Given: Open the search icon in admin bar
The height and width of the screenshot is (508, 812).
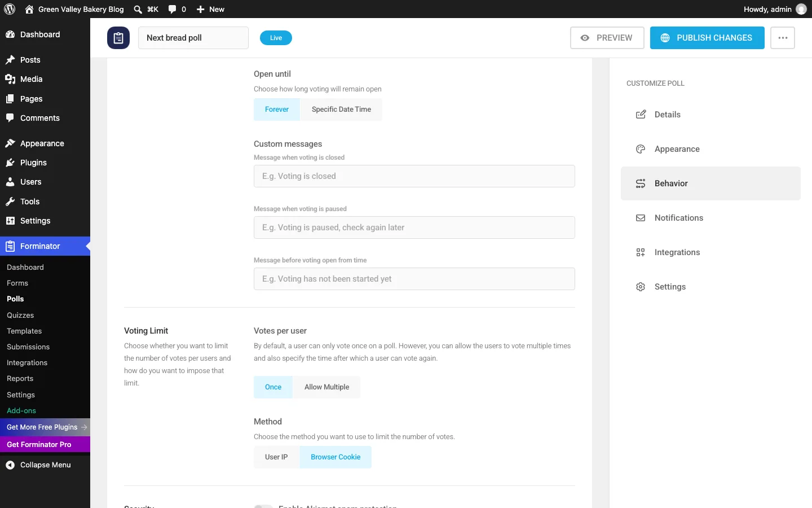Looking at the screenshot, I should pos(138,9).
